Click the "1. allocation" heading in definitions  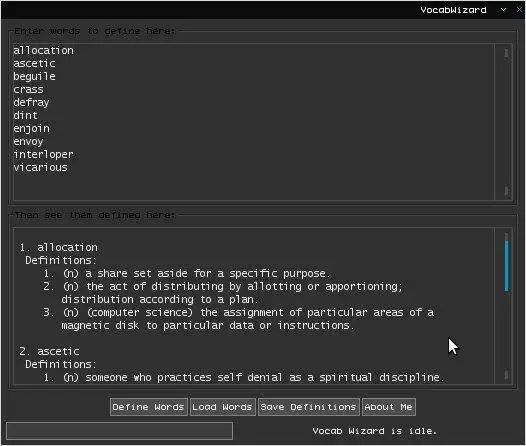pyautogui.click(x=59, y=247)
